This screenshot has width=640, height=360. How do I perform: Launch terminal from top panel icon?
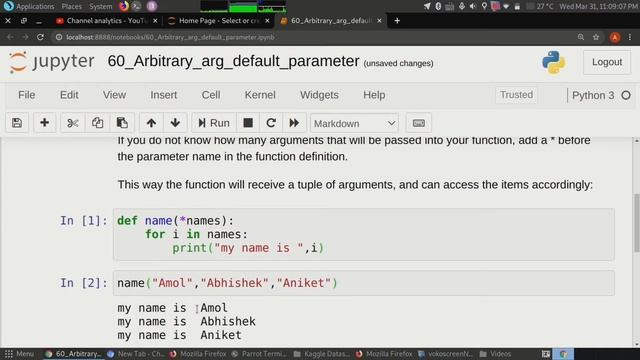(137, 6)
